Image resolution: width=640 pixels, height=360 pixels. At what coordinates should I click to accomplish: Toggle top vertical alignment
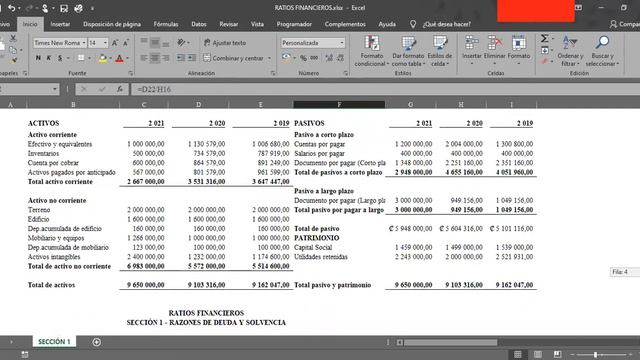144,42
